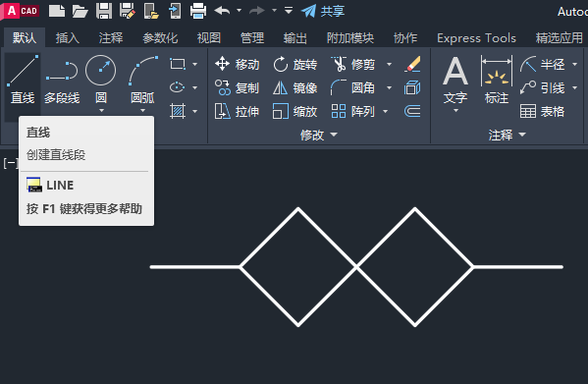Image resolution: width=588 pixels, height=384 pixels.
Task: Click the 半径 radius dimension tool
Action: (543, 65)
